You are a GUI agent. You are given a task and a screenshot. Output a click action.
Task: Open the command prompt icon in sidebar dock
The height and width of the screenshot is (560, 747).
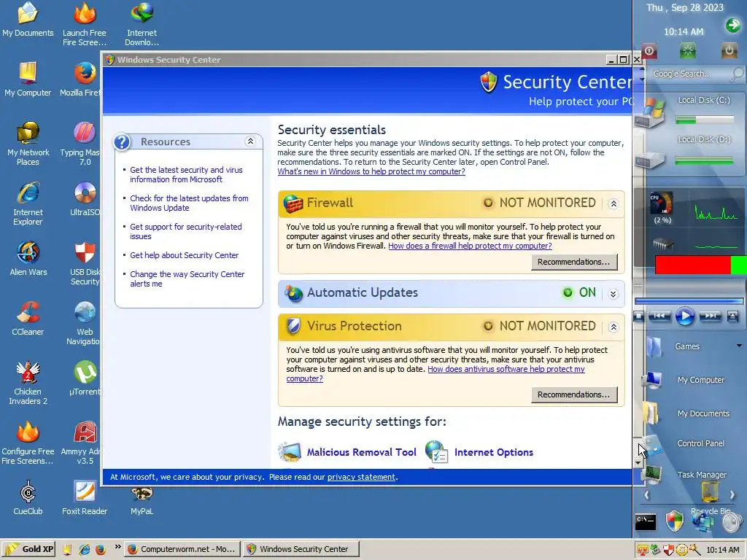(646, 522)
